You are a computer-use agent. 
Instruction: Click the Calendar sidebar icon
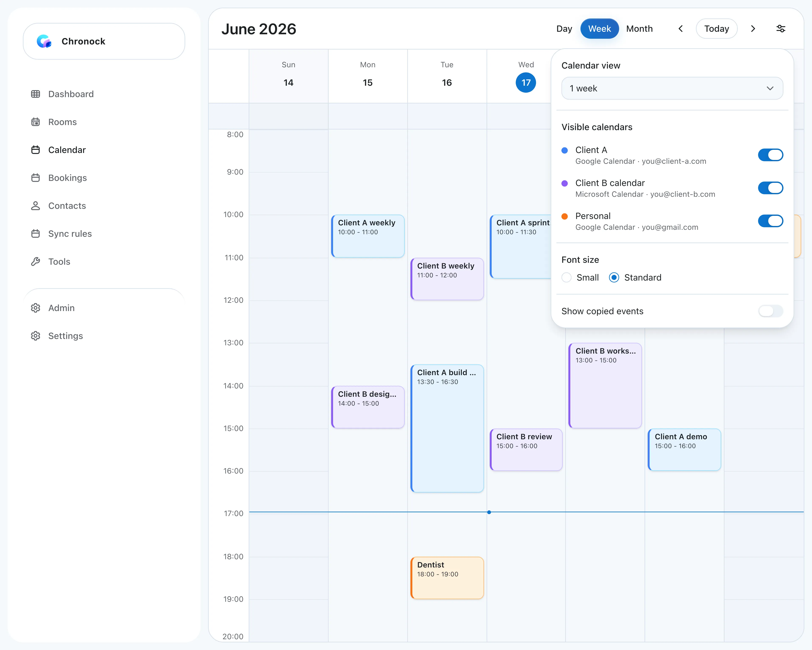pyautogui.click(x=35, y=150)
